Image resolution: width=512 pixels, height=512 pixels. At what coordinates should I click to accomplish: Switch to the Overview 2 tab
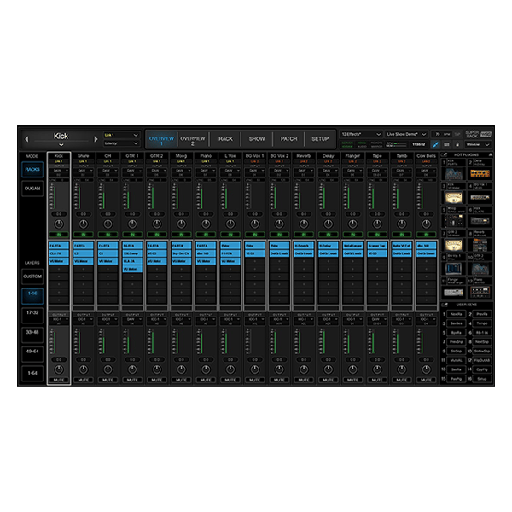[193, 139]
